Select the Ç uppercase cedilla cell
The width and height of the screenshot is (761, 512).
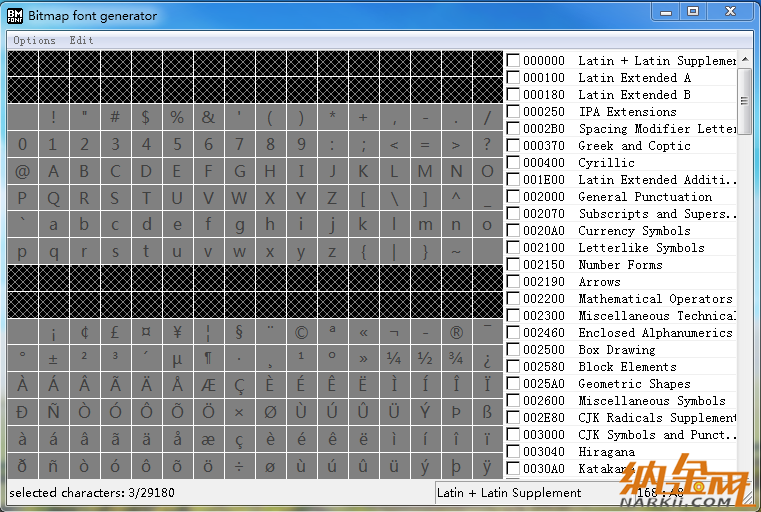(x=239, y=386)
